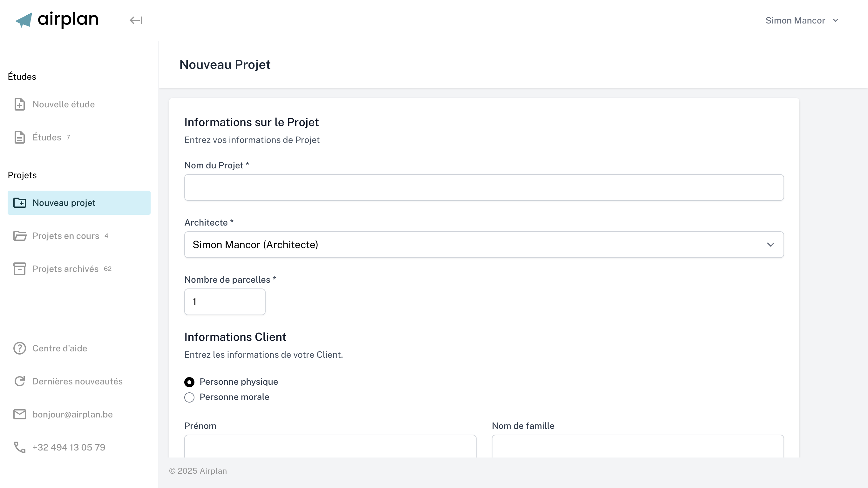Open the Simon Mancor user menu
The image size is (868, 488).
click(802, 20)
